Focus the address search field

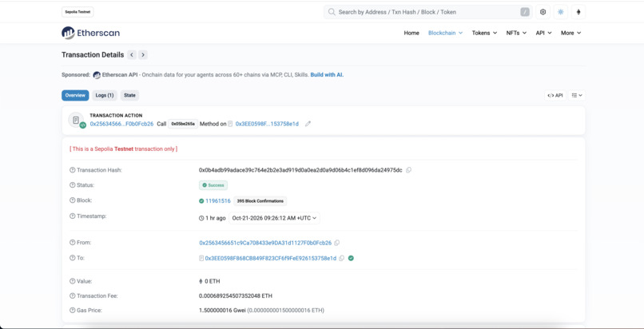click(428, 12)
